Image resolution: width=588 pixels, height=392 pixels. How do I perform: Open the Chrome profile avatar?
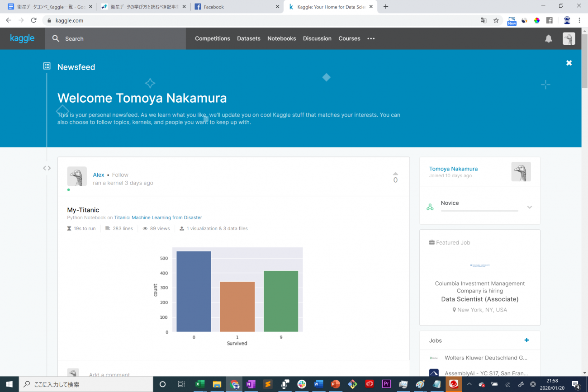pyautogui.click(x=567, y=20)
